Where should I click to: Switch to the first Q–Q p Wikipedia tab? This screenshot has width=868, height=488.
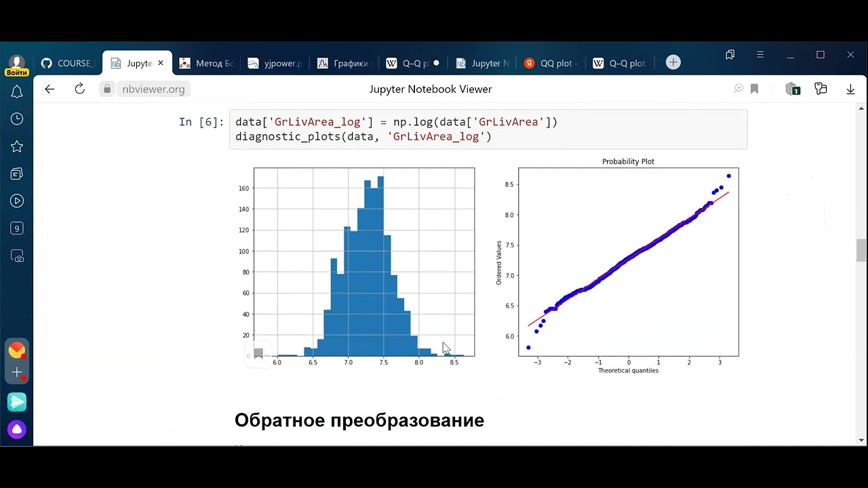[x=412, y=63]
